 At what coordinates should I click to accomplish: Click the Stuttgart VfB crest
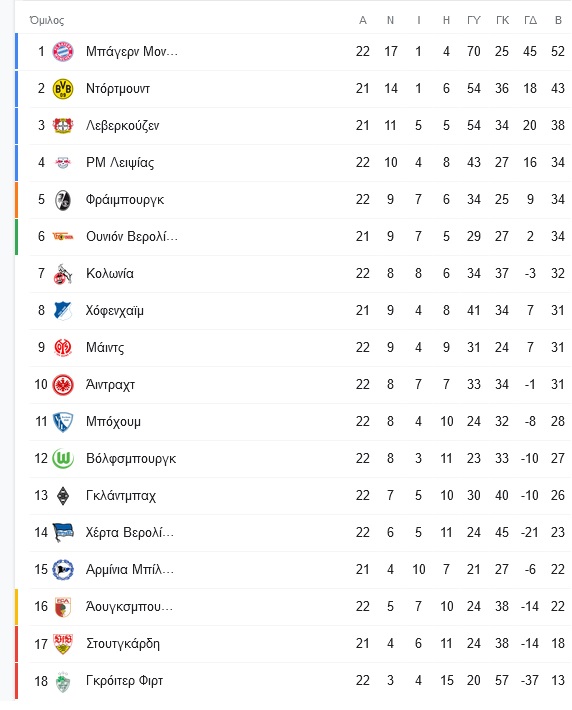pos(63,644)
